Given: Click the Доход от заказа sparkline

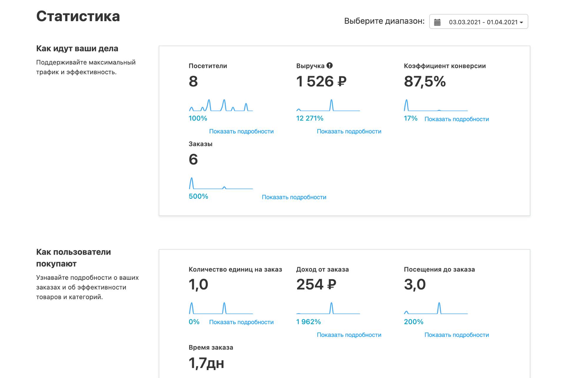Looking at the screenshot, I should click(x=328, y=308).
